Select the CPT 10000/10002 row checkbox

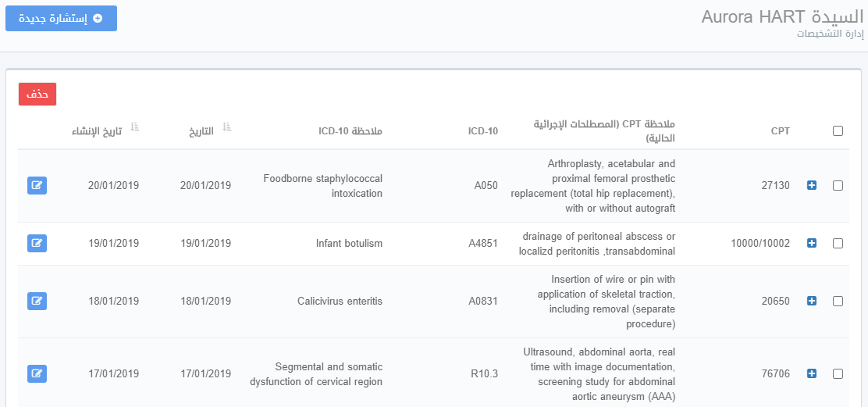click(x=838, y=244)
